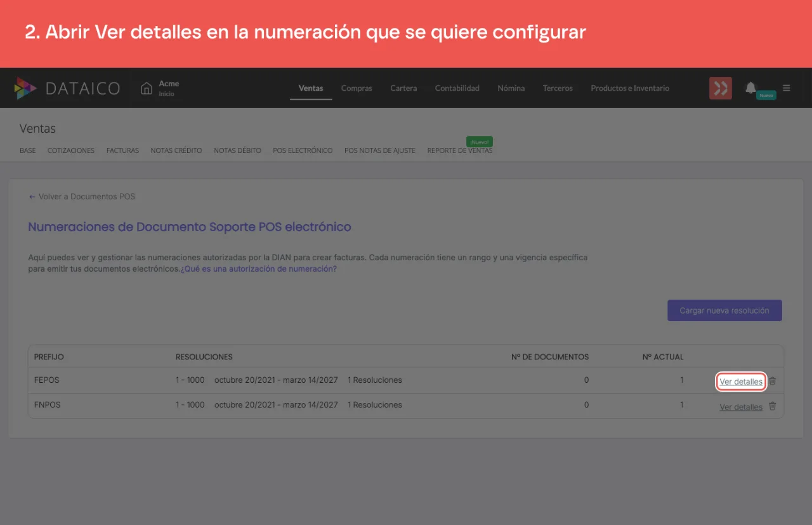This screenshot has height=525, width=812.
Task: Switch to POS NOTAS DE AJUSTE tab
Action: (x=380, y=150)
